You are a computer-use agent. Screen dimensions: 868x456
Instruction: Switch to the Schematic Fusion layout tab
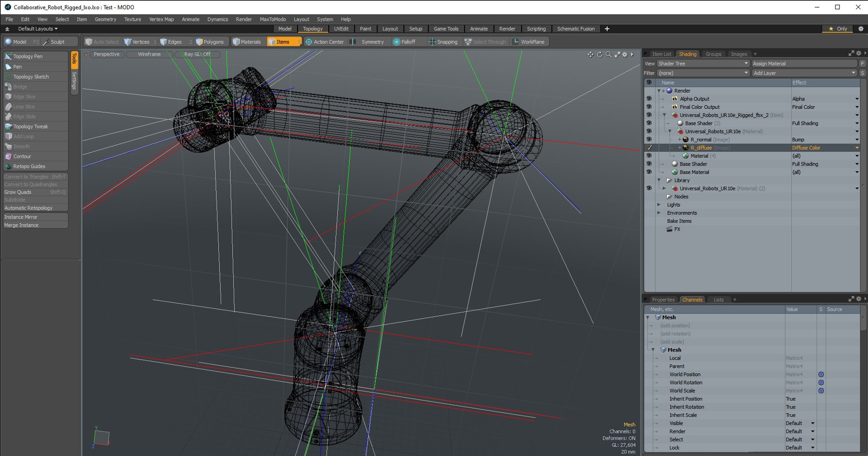(576, 29)
